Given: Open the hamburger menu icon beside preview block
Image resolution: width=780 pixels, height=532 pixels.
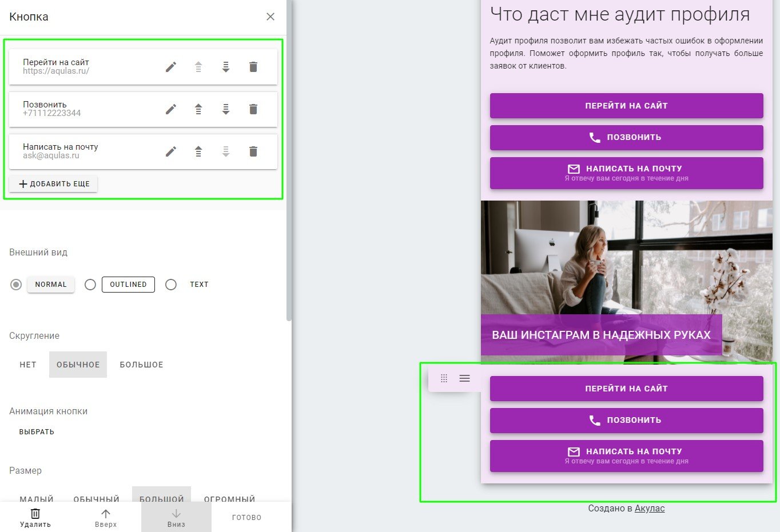Looking at the screenshot, I should [465, 378].
